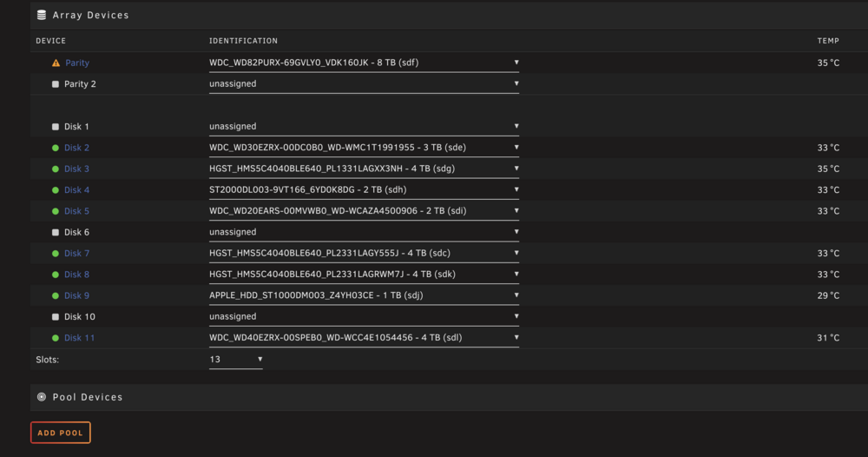Click the Parity warning triangle icon
Image resolution: width=868 pixels, height=457 pixels.
[x=56, y=63]
